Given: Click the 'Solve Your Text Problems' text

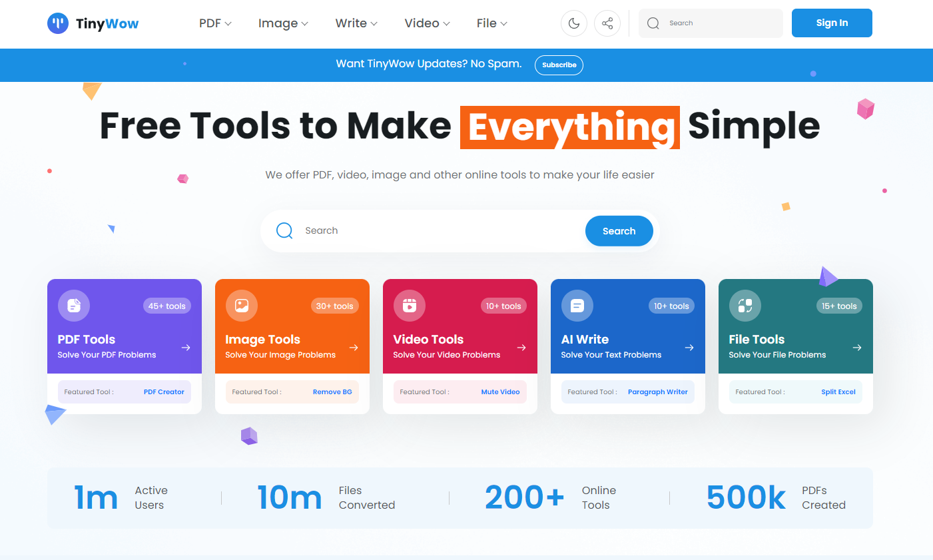Looking at the screenshot, I should tap(611, 355).
